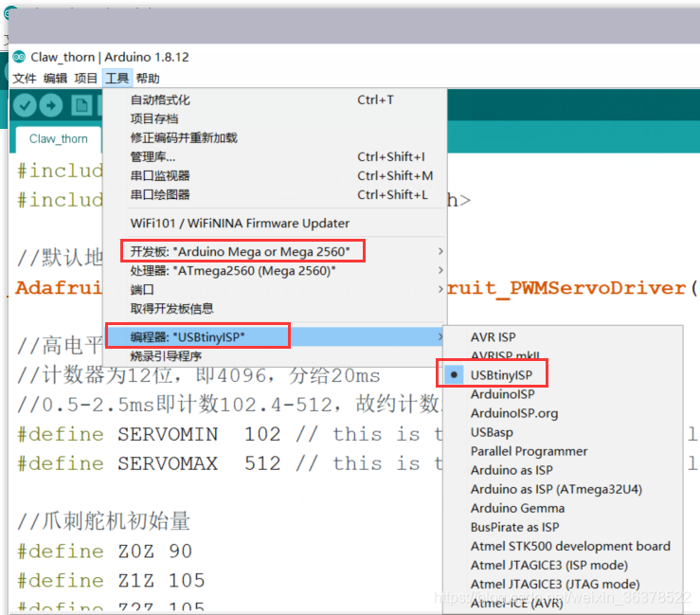This screenshot has height=615, width=700.
Task: Select Arduino as ISP (ATmega32U4)
Action: [x=563, y=489]
